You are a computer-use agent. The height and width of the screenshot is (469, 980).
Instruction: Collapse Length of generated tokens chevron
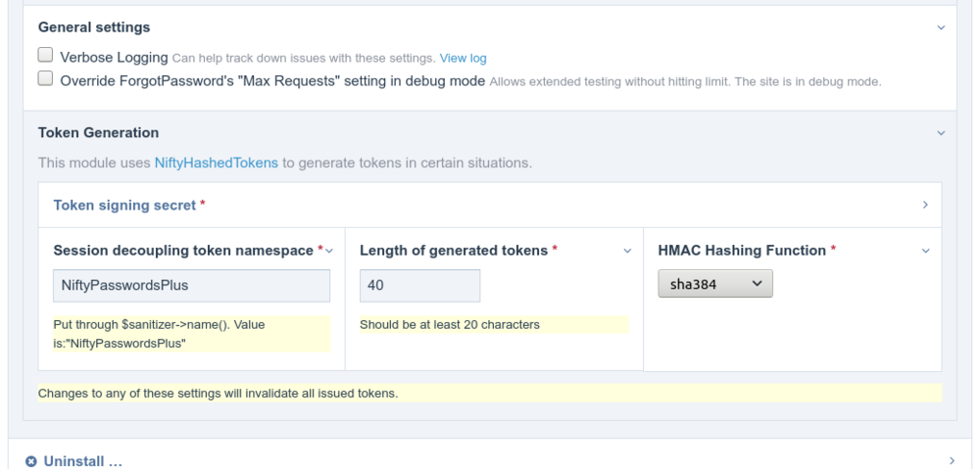click(x=627, y=252)
